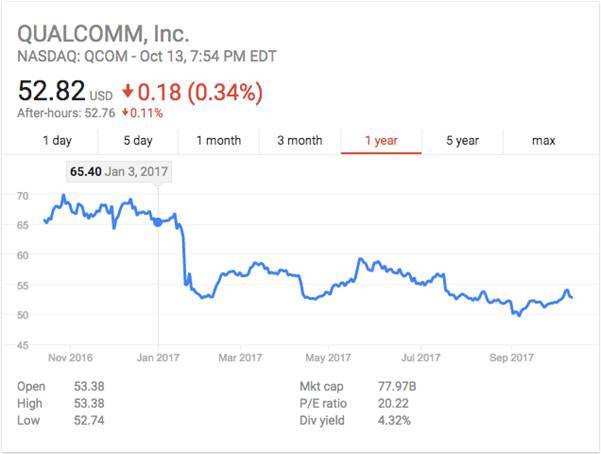Click the highlighted data point on chart line
Image resolution: width=601 pixels, height=454 pixels.
pos(158,221)
